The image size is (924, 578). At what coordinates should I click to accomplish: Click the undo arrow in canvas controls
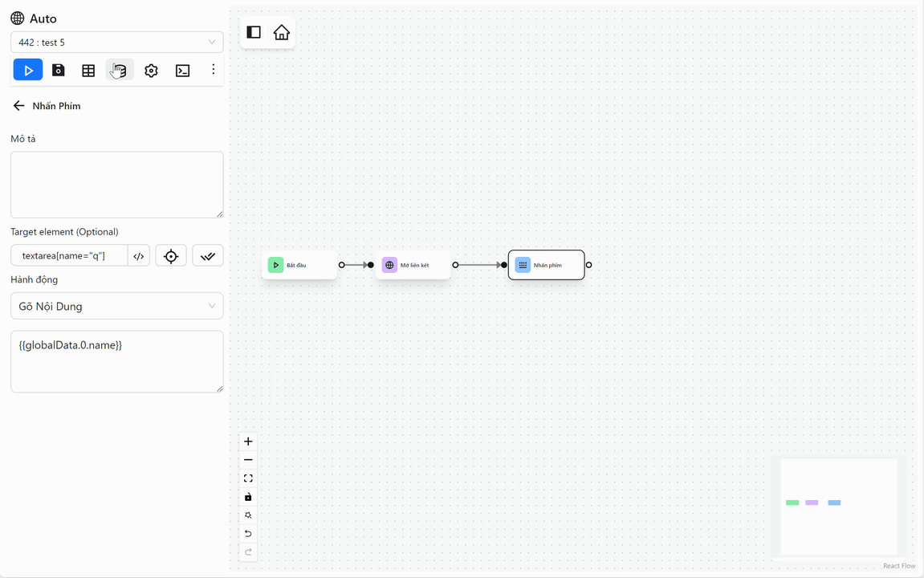248,533
